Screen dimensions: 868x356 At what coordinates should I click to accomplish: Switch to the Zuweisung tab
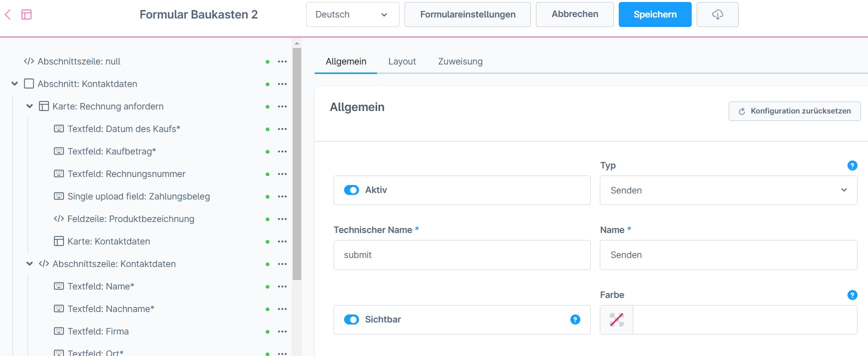[460, 61]
